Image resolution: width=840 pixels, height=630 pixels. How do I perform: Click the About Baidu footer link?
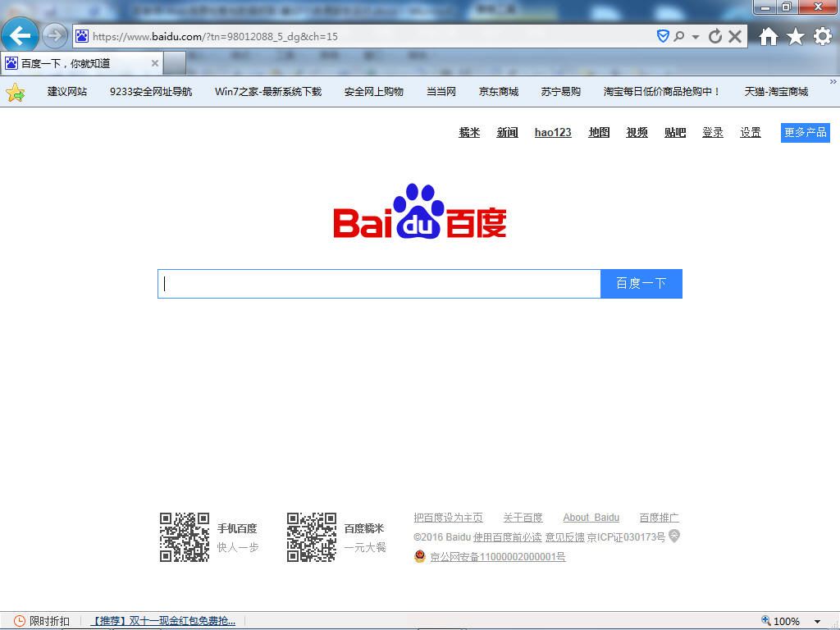(591, 518)
